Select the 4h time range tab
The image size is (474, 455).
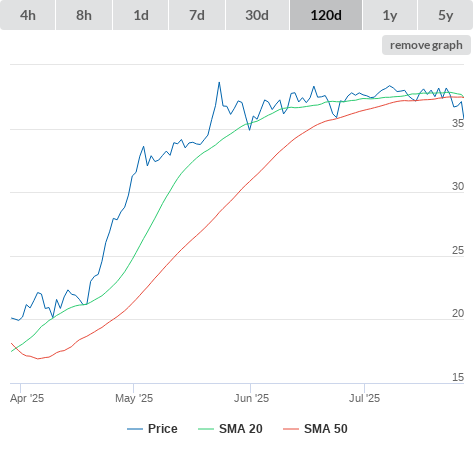pyautogui.click(x=28, y=15)
